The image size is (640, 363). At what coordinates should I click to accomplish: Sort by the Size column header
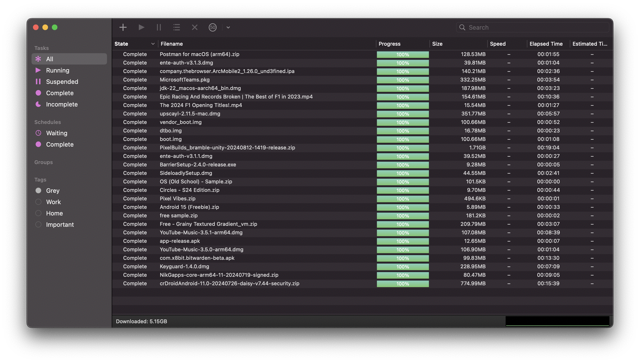click(x=458, y=44)
